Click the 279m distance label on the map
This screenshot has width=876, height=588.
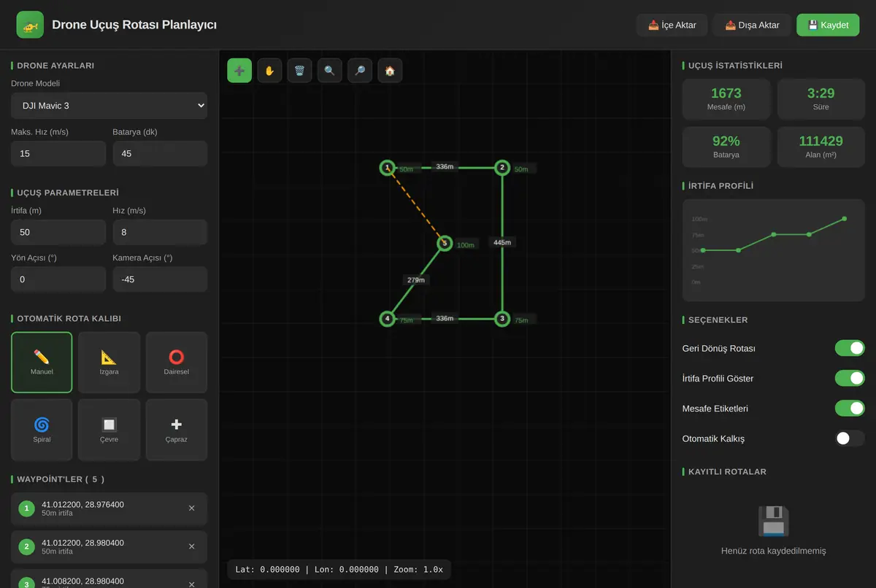[x=416, y=279]
